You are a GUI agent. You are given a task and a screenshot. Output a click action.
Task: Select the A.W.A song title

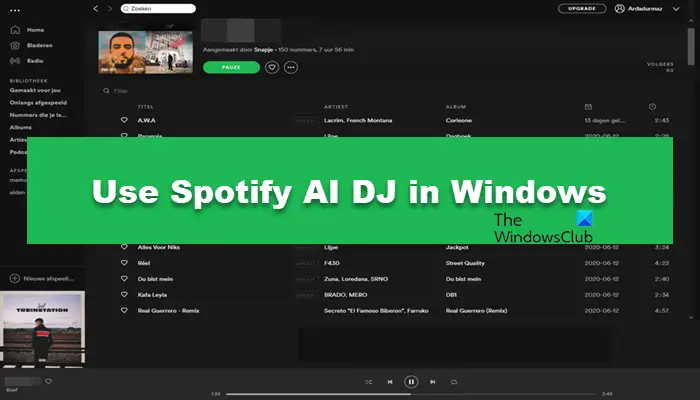(146, 121)
